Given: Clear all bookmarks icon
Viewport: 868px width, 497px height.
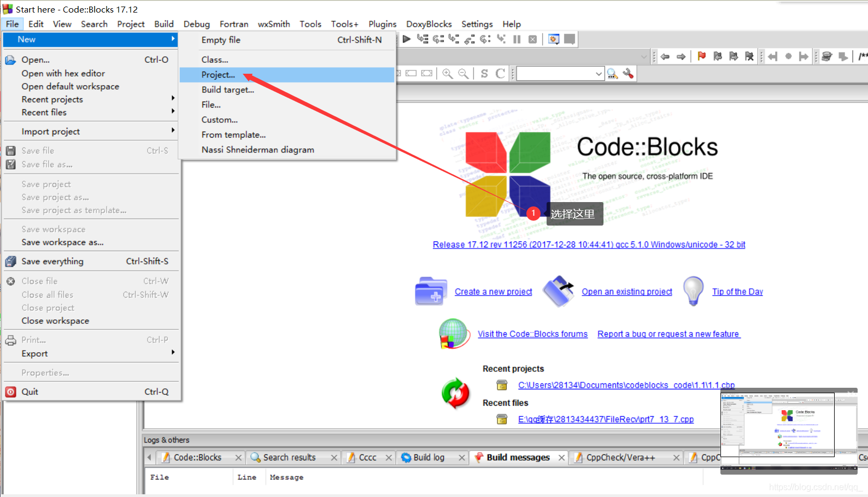Looking at the screenshot, I should point(749,56).
